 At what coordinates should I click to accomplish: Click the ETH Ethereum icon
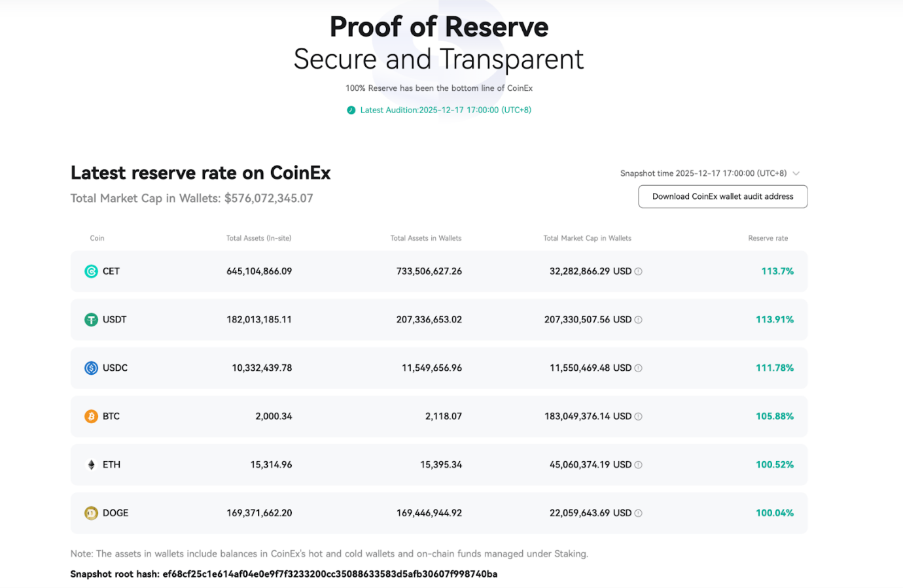coord(91,464)
